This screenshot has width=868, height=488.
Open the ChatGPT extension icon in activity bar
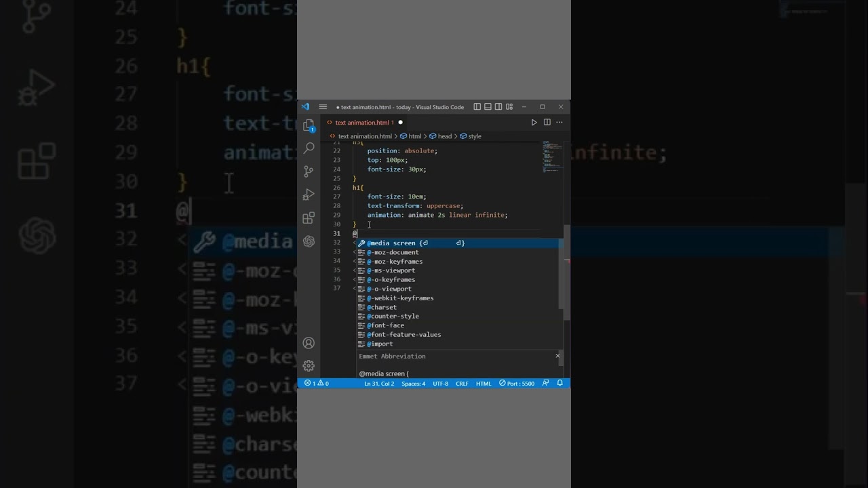point(309,241)
